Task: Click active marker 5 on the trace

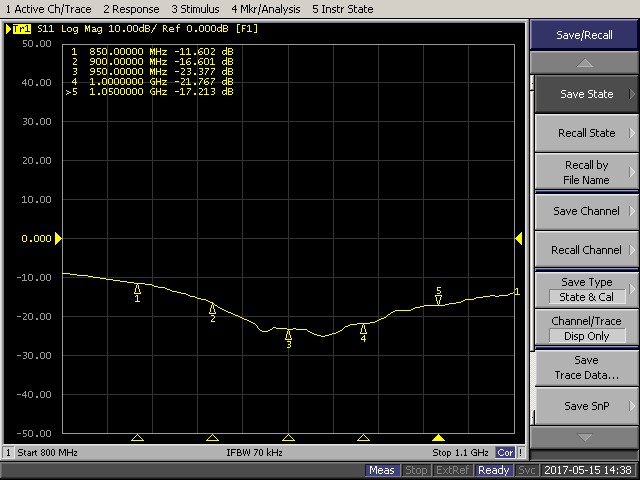Action: (438, 298)
